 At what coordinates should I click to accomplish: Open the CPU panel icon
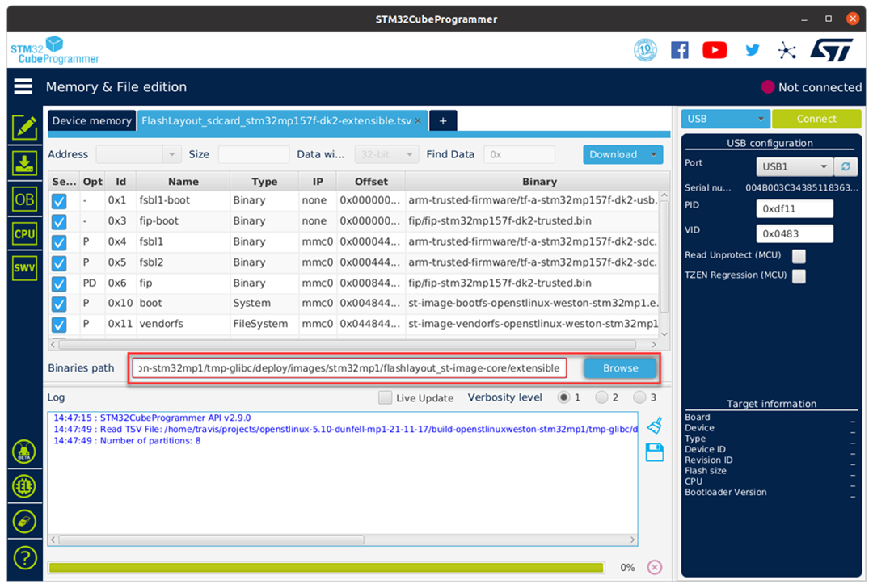coord(25,234)
